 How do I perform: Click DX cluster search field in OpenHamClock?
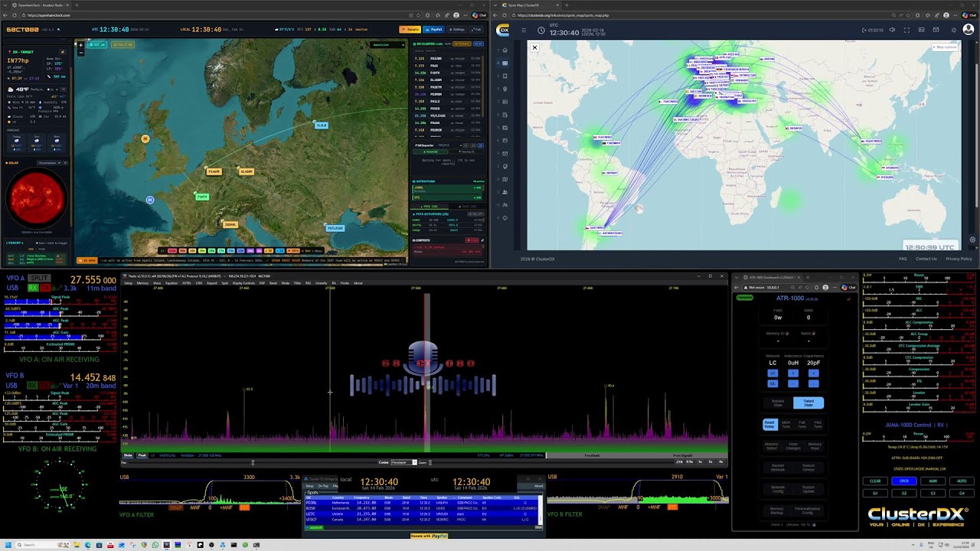(449, 51)
